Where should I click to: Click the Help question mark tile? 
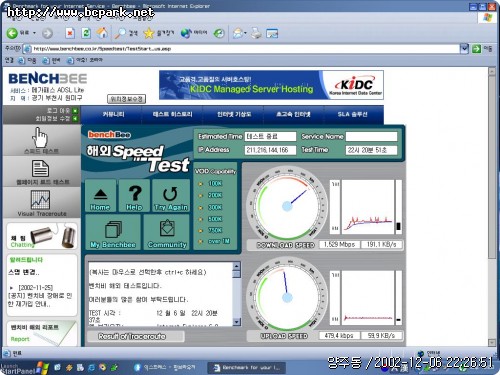(x=134, y=196)
